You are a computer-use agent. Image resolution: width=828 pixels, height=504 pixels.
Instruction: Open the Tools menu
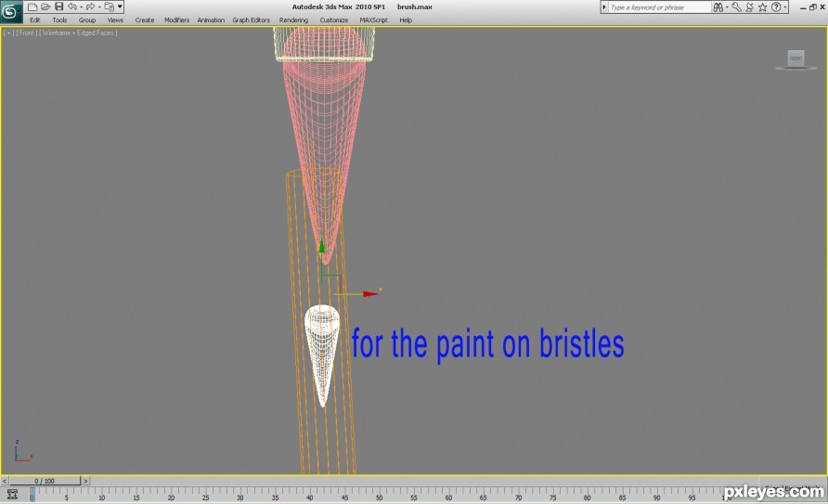[59, 20]
